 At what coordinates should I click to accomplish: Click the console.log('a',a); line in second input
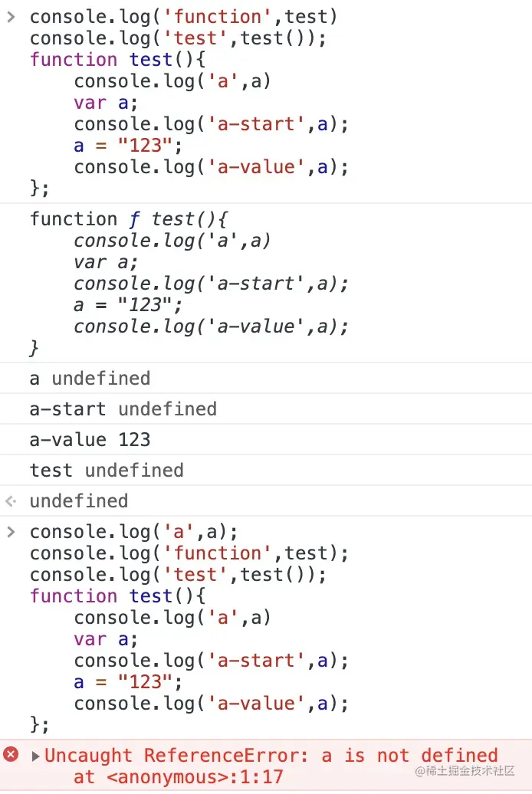pos(133,532)
